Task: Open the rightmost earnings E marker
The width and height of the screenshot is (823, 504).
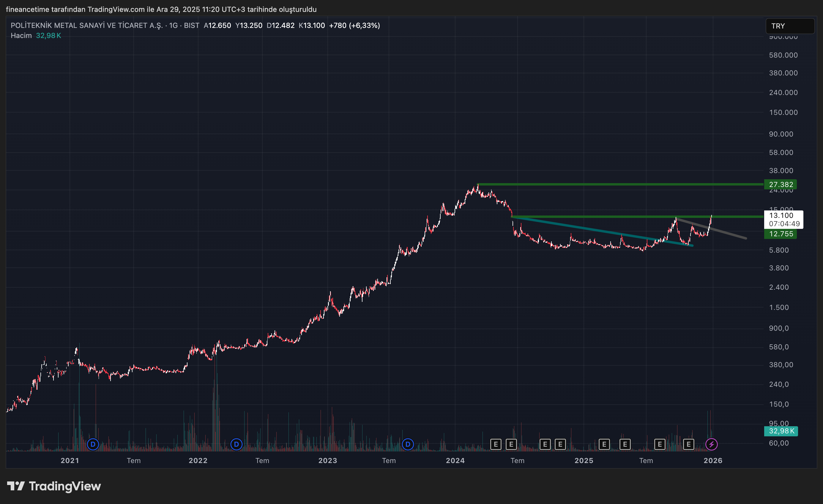Action: click(x=688, y=444)
